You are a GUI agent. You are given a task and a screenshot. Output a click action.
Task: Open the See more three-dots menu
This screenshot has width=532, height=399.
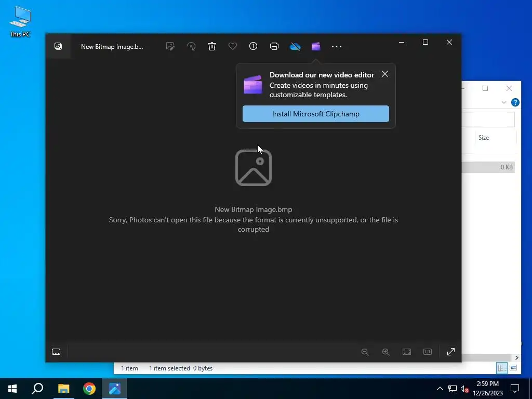pyautogui.click(x=337, y=46)
